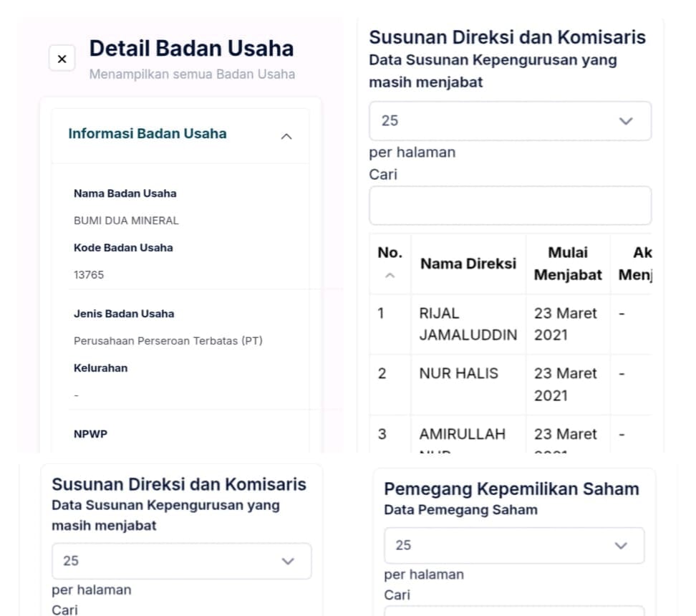Click the search field under Data Pemegang Saham
The image size is (696, 616).
pos(513,611)
